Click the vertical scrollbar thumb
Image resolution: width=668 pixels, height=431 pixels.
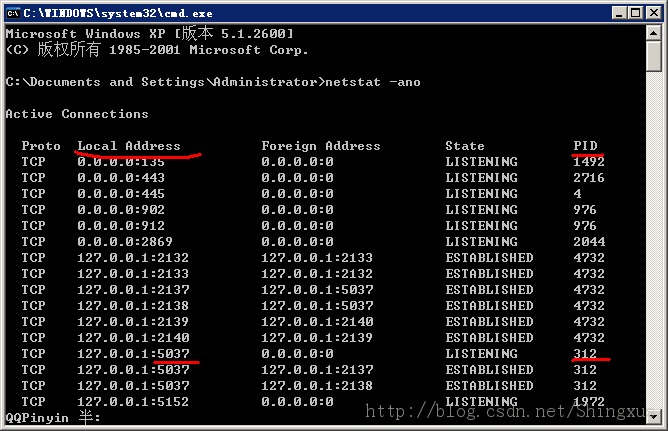653,57
